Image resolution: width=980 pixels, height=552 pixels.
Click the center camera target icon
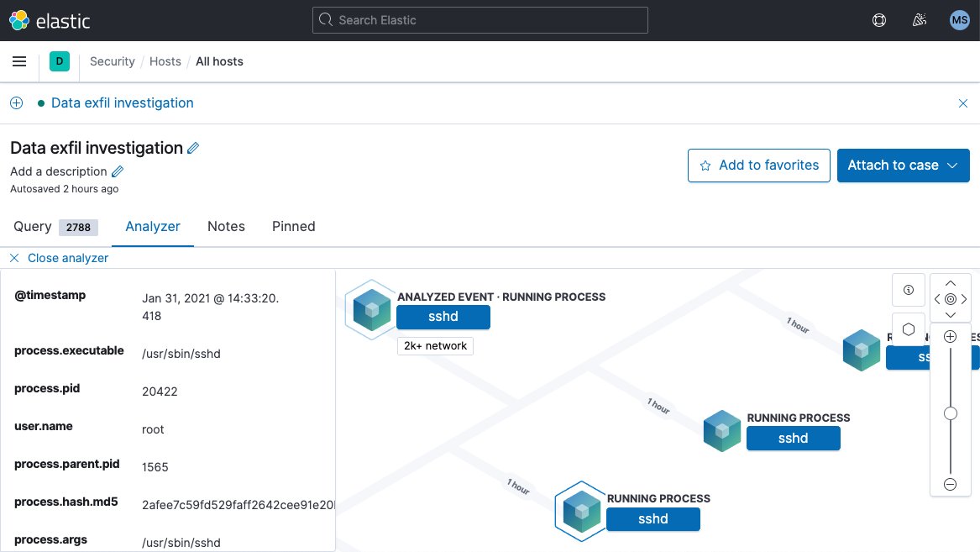[x=950, y=298]
